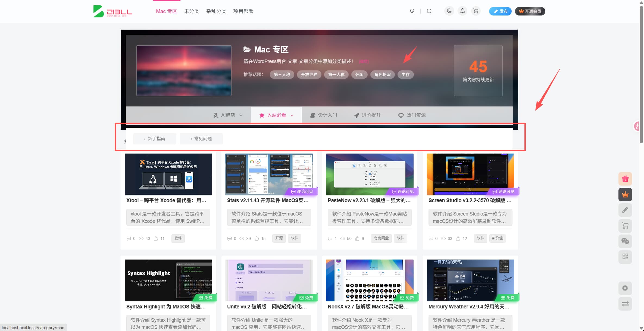Select the 第三人称 topic tag
Image resolution: width=644 pixels, height=331 pixels.
[282, 74]
